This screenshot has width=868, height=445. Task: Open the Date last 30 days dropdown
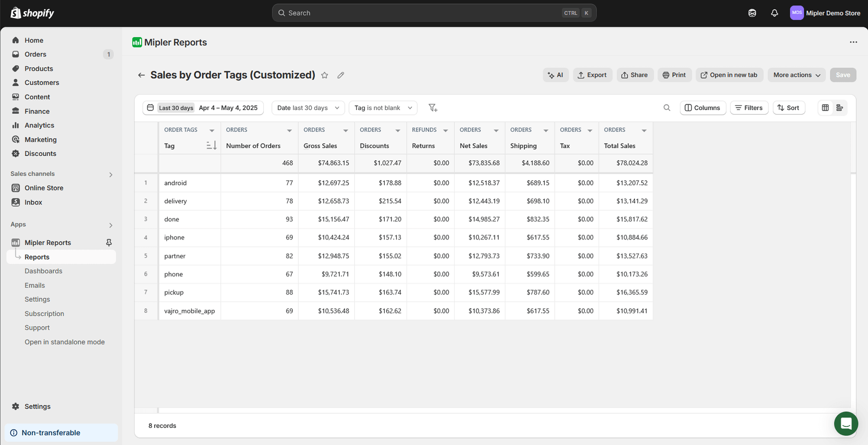(308, 108)
